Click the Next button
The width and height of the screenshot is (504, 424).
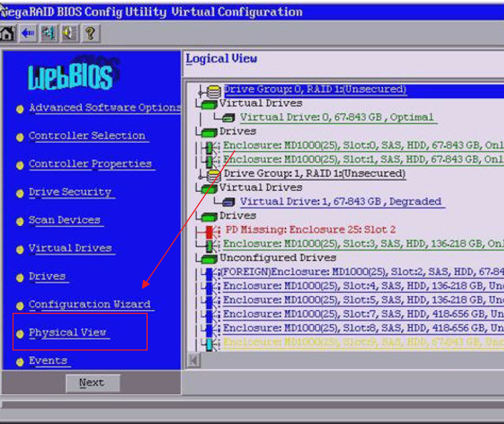pos(92,383)
